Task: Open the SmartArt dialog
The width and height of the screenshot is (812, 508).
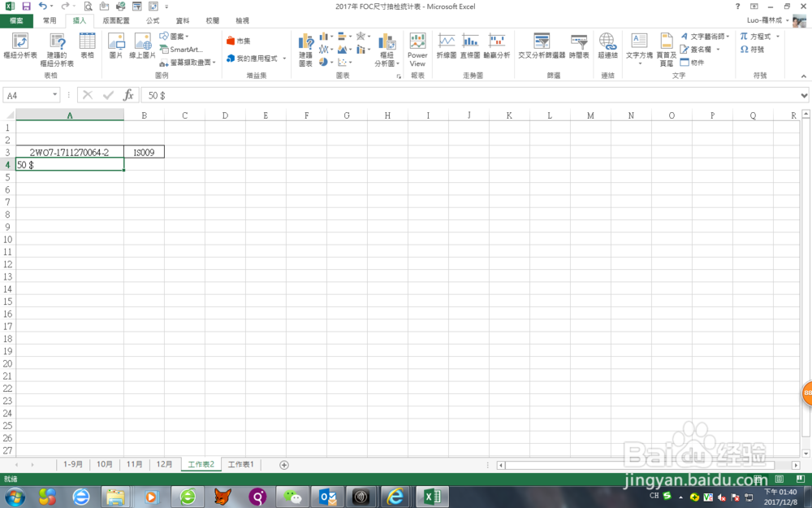Action: tap(181, 50)
